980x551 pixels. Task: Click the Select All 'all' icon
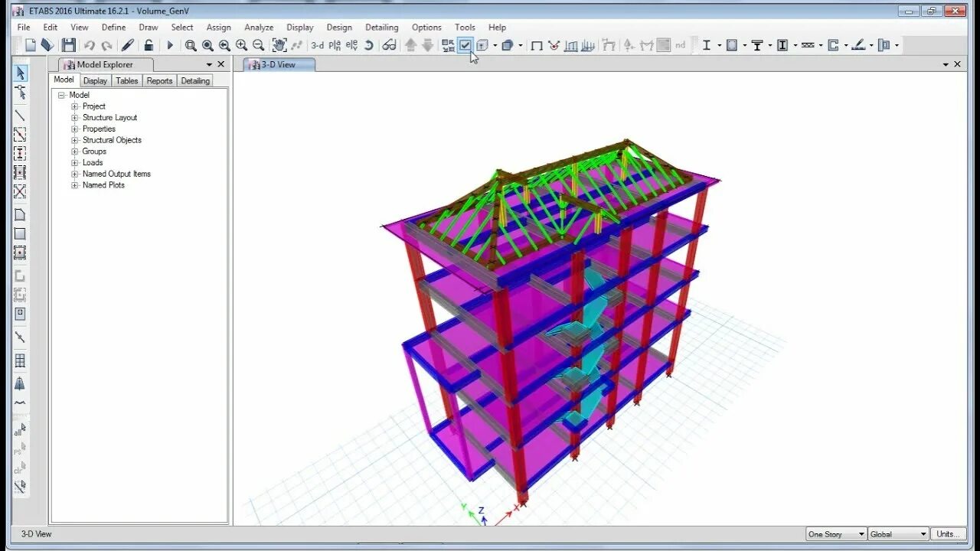click(20, 430)
